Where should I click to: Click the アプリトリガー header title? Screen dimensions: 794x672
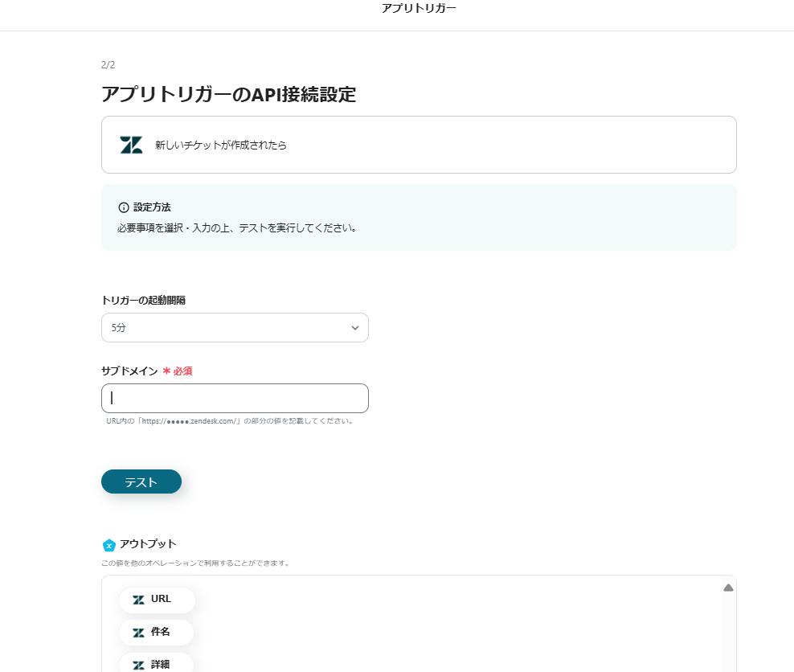click(x=419, y=8)
